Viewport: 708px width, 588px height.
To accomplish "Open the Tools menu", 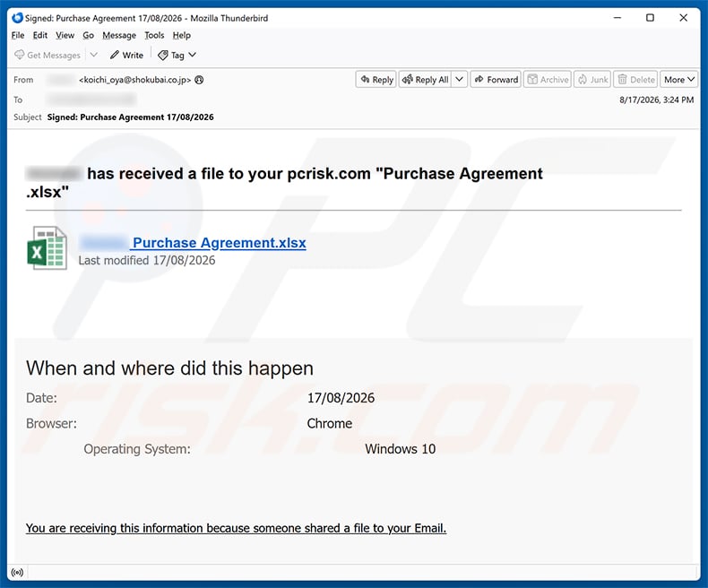I will coord(154,35).
